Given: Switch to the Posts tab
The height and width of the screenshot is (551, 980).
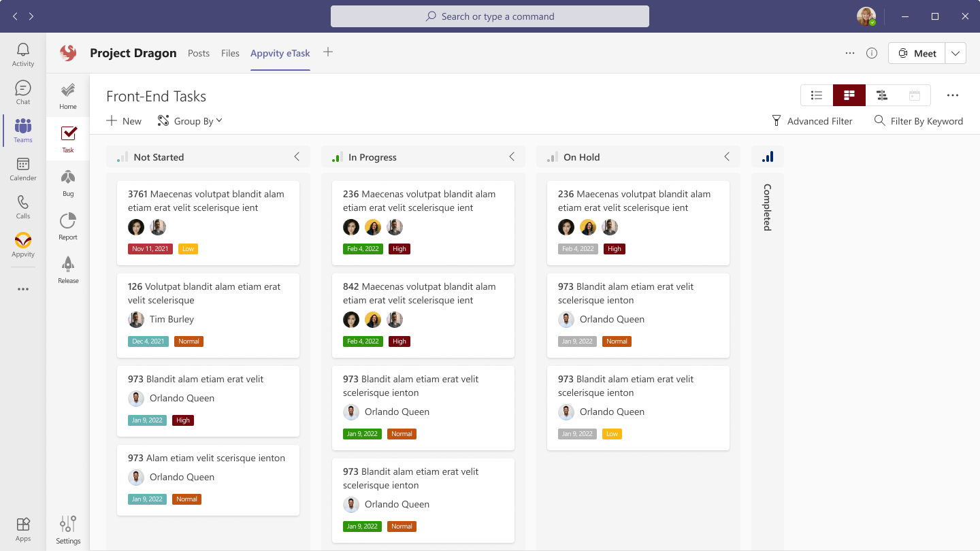Looking at the screenshot, I should coord(199,53).
